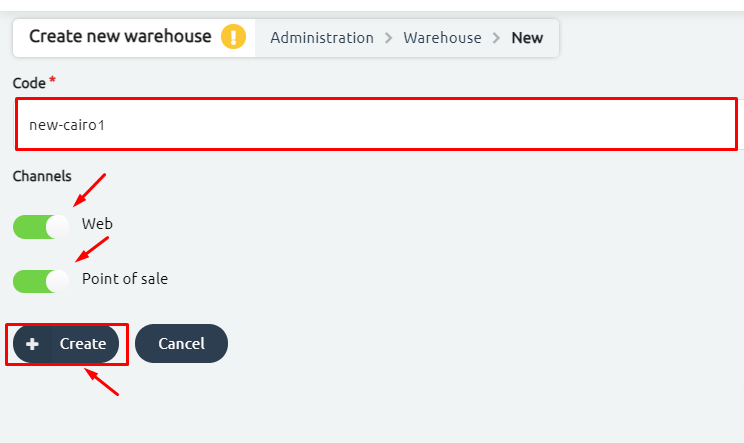Screen dimensions: 744x443
Task: Go to the Warehouse breadcrumb link
Action: [442, 37]
